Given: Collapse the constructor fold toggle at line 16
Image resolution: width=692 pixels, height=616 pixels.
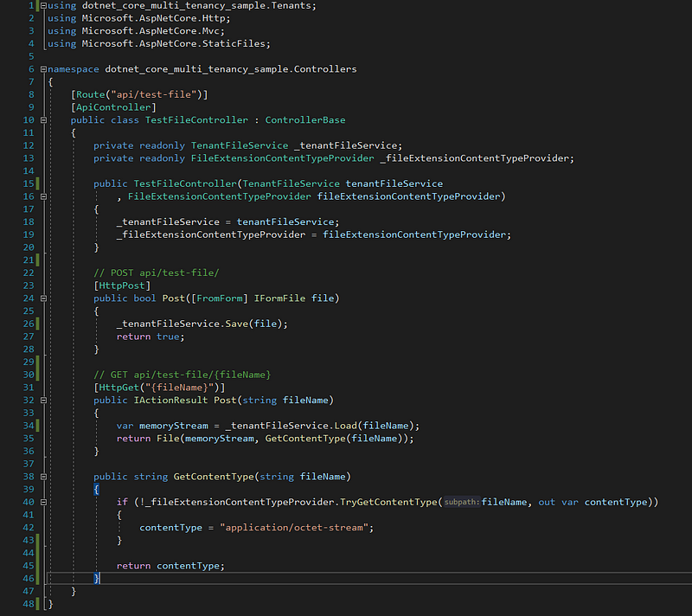Looking at the screenshot, I should click(44, 196).
